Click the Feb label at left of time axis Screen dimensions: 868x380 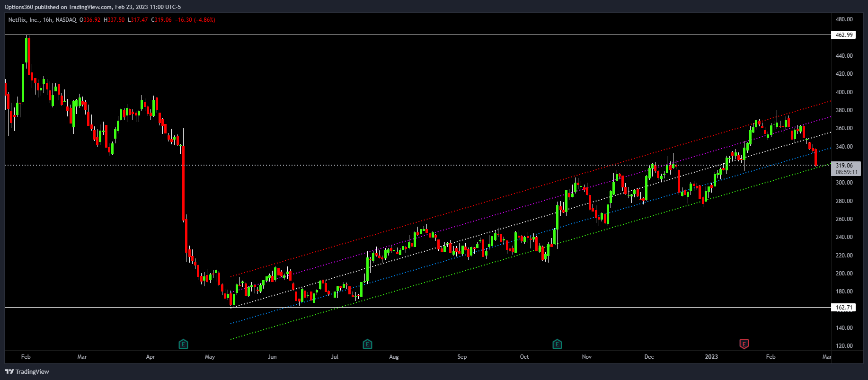tap(26, 357)
